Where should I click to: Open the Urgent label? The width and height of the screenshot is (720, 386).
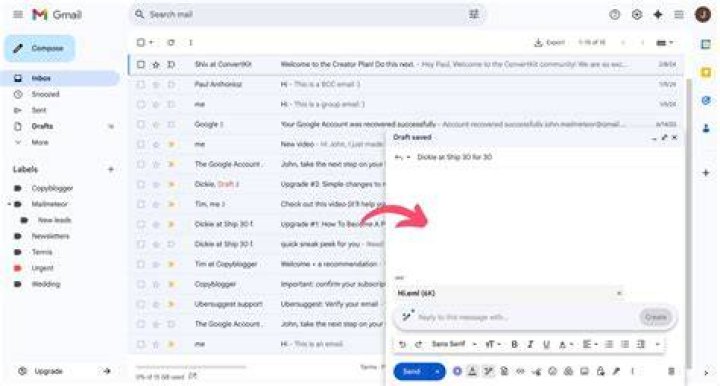42,268
